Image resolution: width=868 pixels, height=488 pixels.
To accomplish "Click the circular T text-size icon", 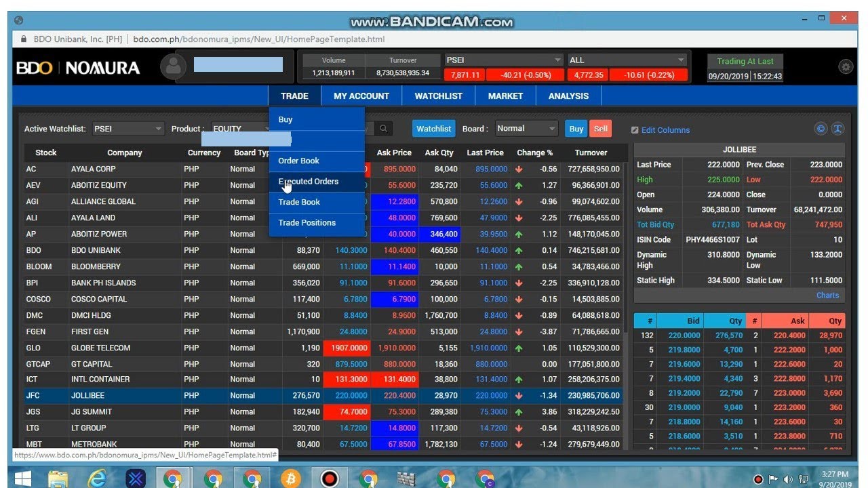I will click(838, 129).
